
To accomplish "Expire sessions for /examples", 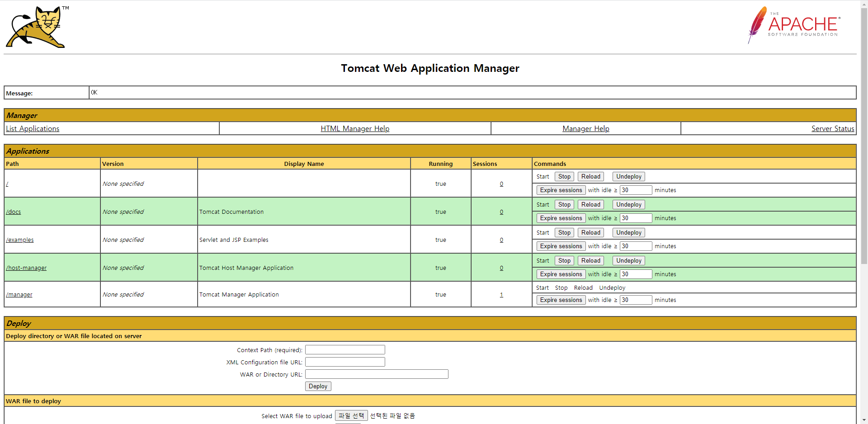I will pos(561,246).
